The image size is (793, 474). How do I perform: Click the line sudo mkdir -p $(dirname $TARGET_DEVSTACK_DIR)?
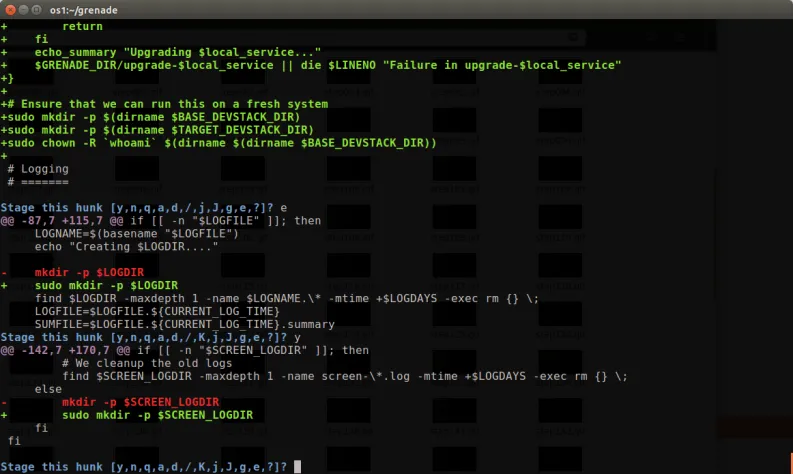(x=157, y=130)
